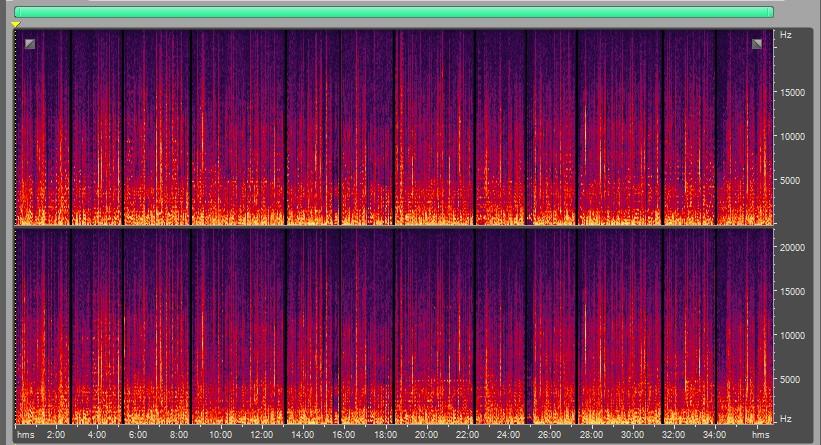Click the 26:00 mark on the time ruler

point(549,435)
